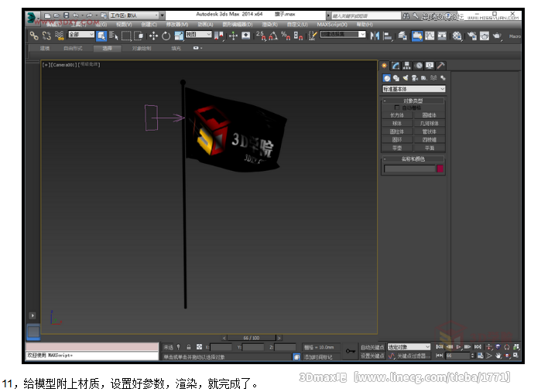Open the 3ds Max application menu logo
The height and width of the screenshot is (392, 541).
pyautogui.click(x=33, y=18)
